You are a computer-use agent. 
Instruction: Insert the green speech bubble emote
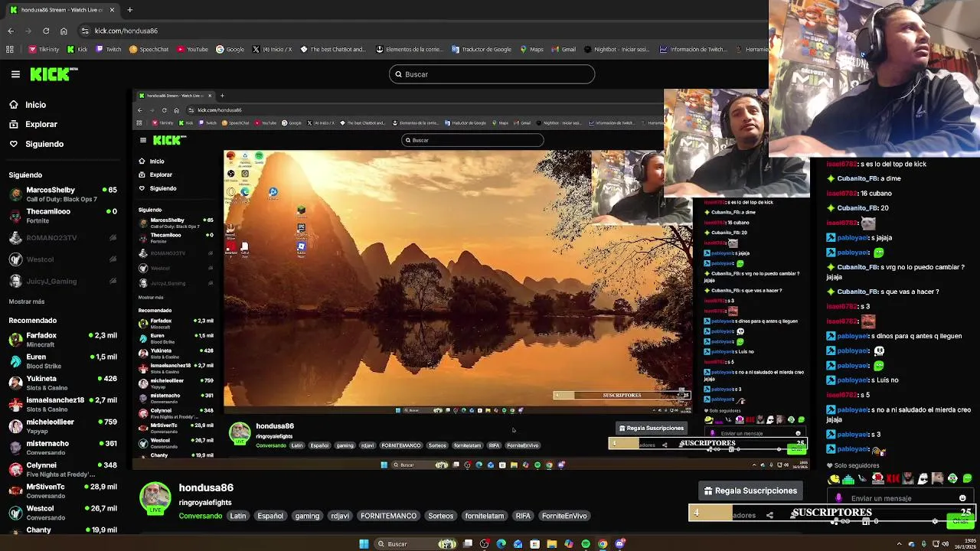(x=968, y=479)
